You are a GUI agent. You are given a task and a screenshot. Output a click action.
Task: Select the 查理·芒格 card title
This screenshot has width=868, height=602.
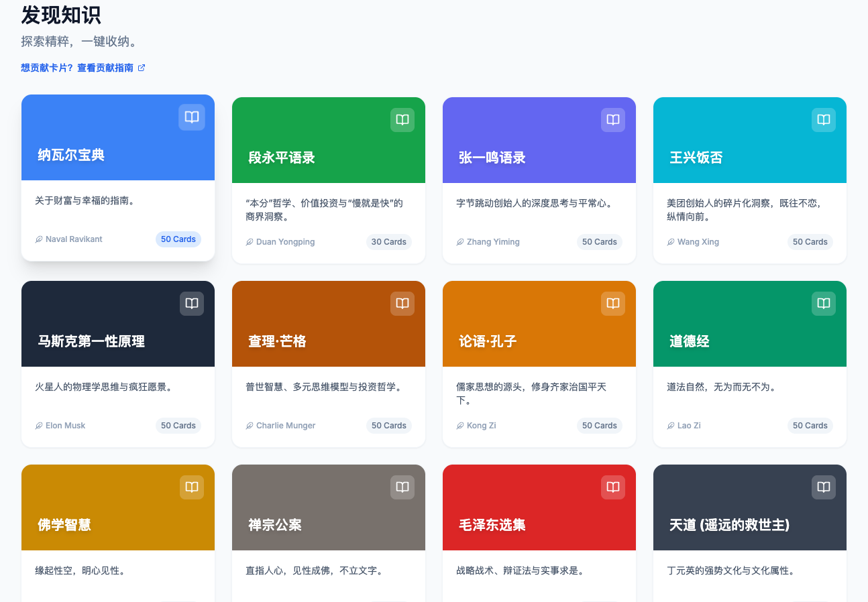(277, 341)
